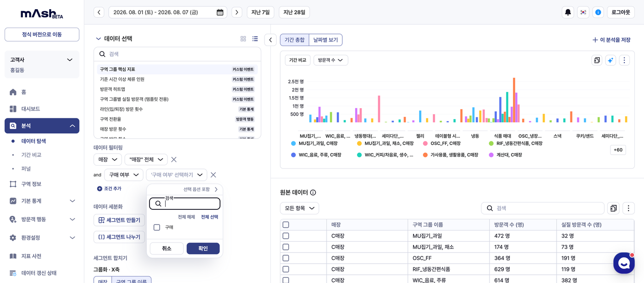Screen dimensions: 644x283
Task: Click the plus icon in 이 분석을 저장
Action: [595, 40]
